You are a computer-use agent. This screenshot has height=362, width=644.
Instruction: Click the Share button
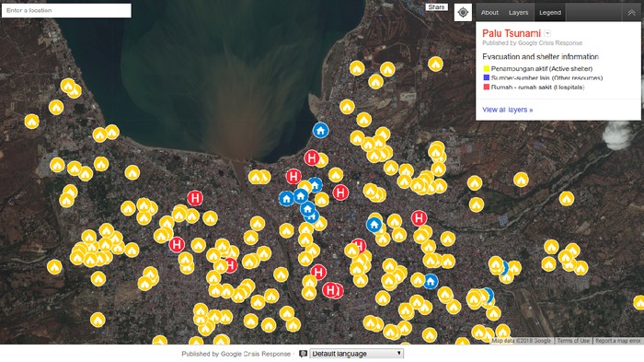tap(436, 7)
